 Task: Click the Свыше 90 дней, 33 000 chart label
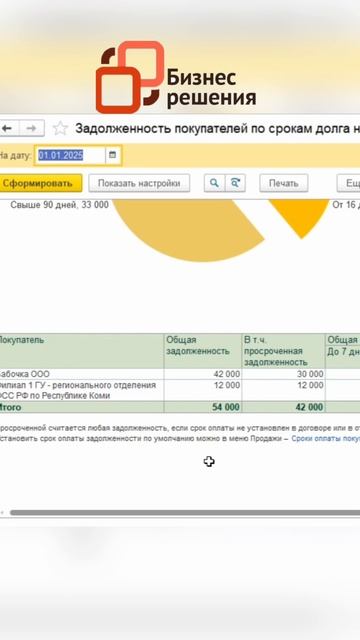59,205
